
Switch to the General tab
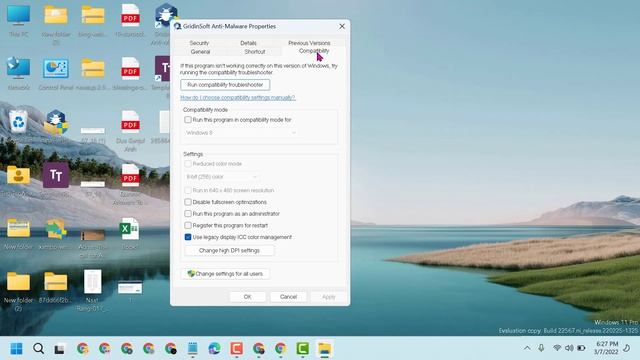pyautogui.click(x=200, y=52)
